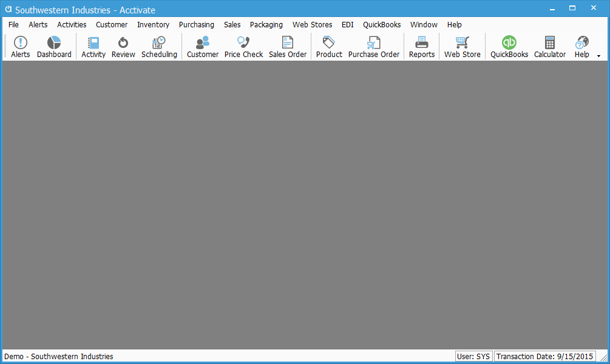This screenshot has width=610, height=364.
Task: Maximize the Acctivate window
Action: tap(572, 8)
